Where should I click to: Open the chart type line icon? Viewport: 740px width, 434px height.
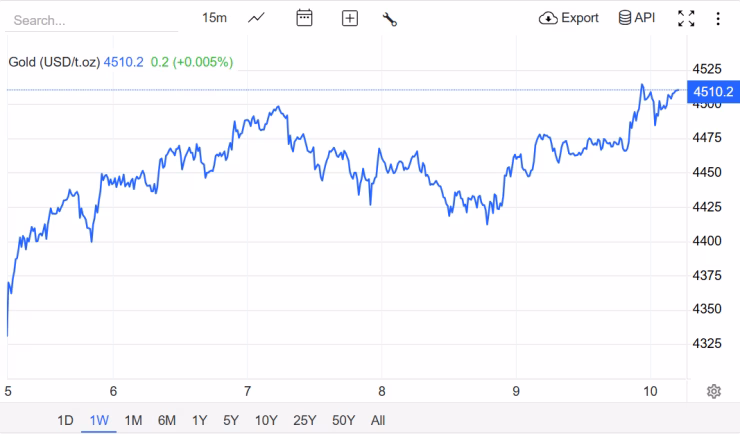click(x=257, y=18)
